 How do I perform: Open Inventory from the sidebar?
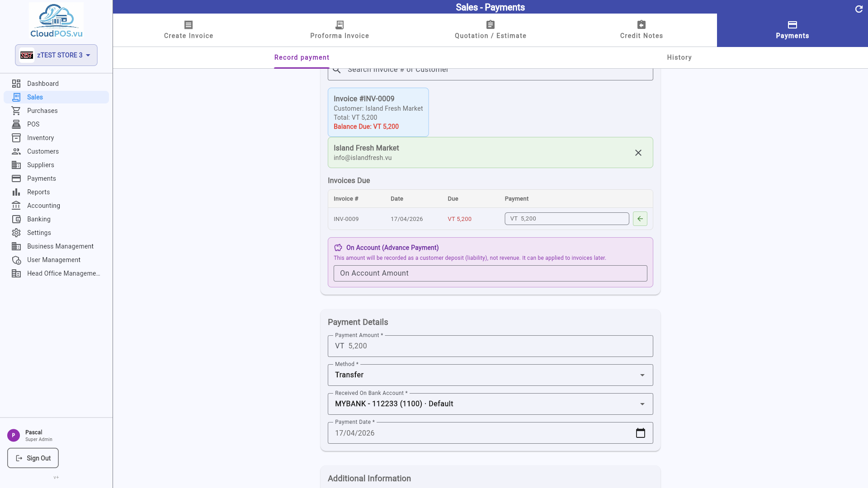point(56,138)
